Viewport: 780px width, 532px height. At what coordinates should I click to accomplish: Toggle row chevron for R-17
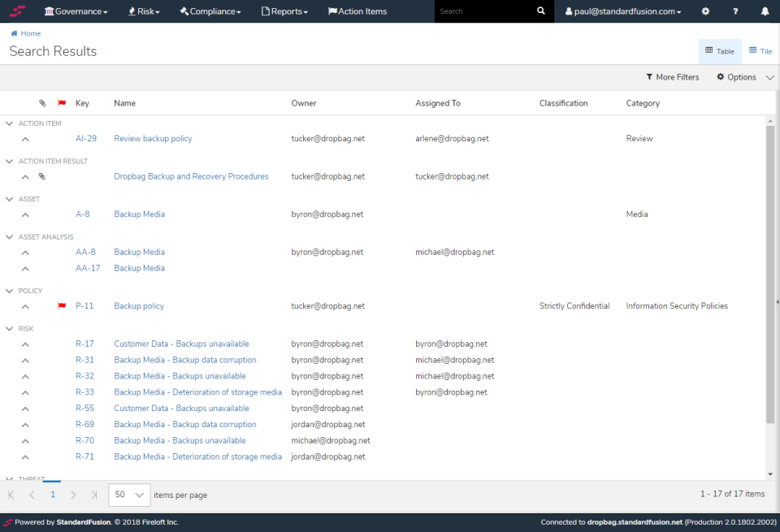click(25, 344)
